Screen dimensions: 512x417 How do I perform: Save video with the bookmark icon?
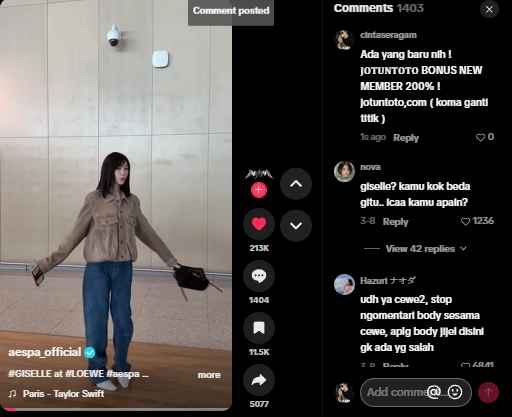click(x=259, y=328)
